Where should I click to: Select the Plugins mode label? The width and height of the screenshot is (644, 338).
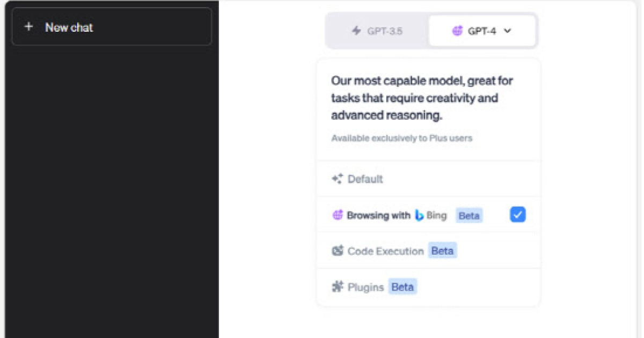(x=365, y=287)
